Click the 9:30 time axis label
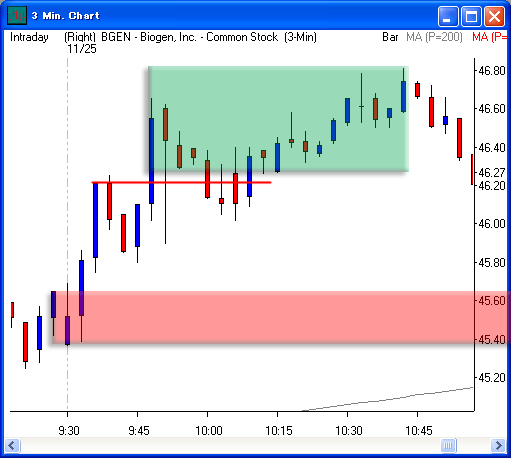Image resolution: width=511 pixels, height=458 pixels. (x=69, y=431)
